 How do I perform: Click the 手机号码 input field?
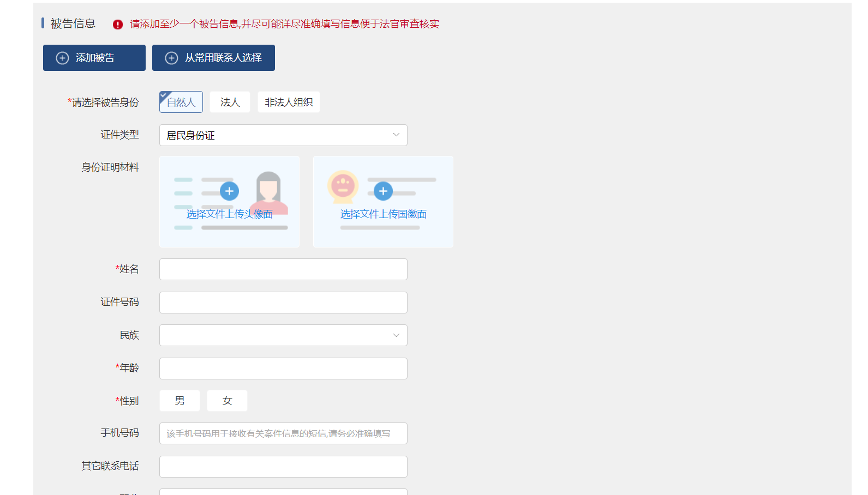tap(283, 433)
